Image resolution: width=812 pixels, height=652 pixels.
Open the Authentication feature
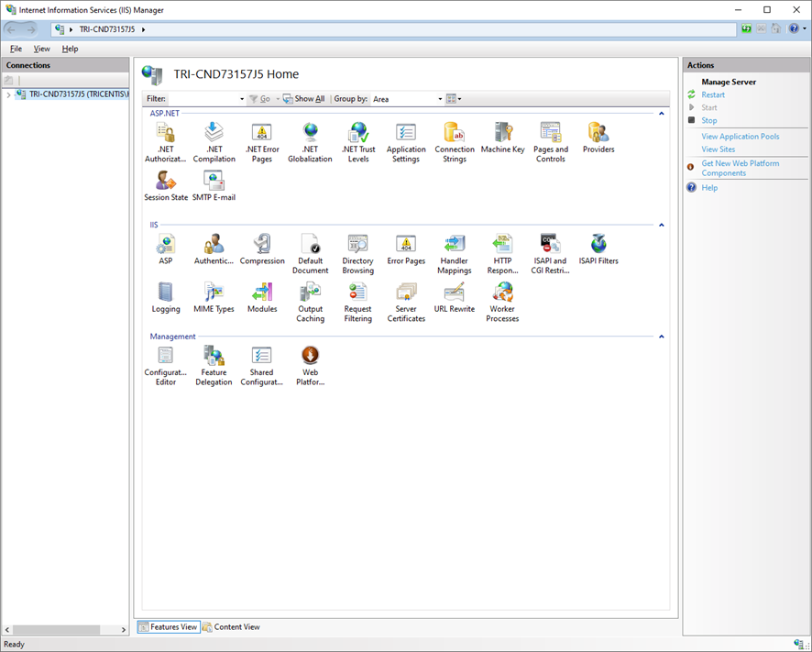point(214,248)
